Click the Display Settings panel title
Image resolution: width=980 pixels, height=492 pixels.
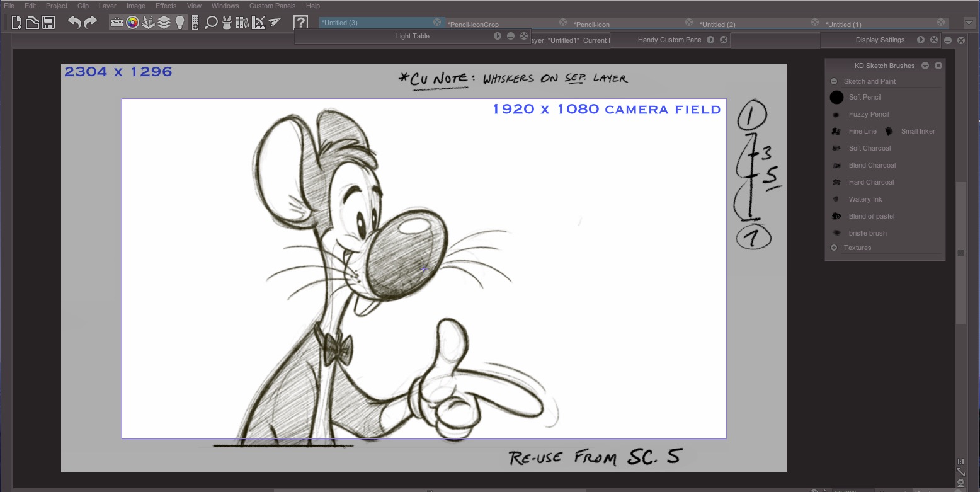click(880, 40)
